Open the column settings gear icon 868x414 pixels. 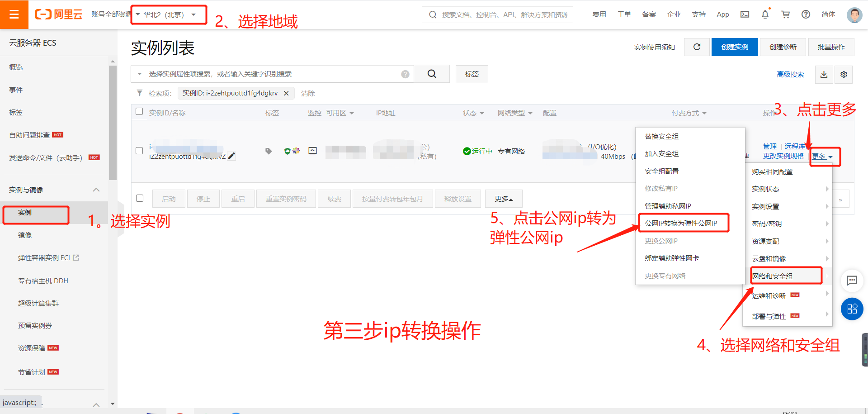[x=844, y=74]
